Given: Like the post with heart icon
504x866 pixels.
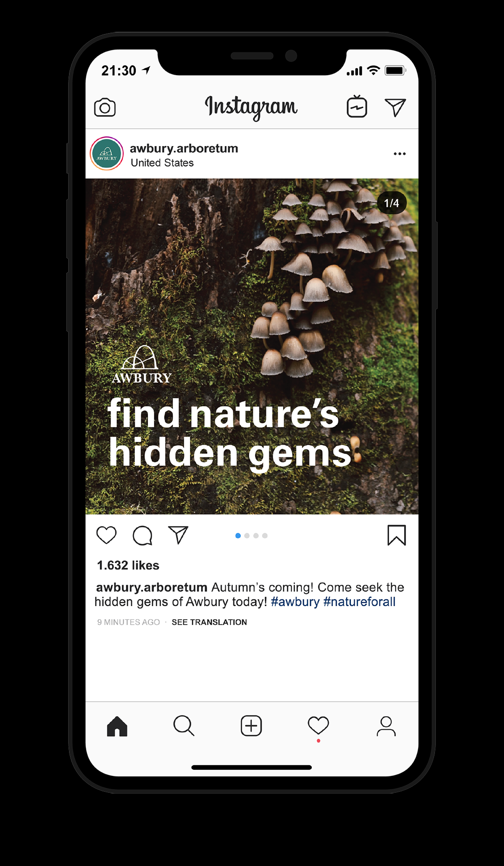Looking at the screenshot, I should pos(106,535).
